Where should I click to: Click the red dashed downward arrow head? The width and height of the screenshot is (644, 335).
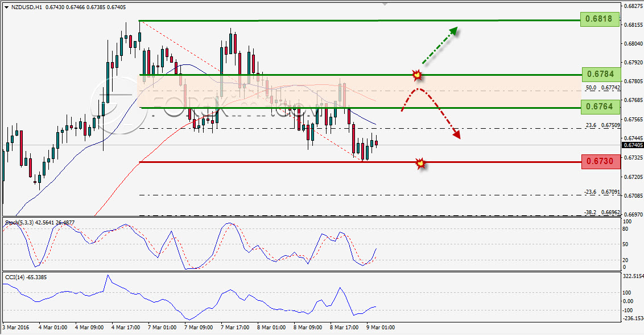pyautogui.click(x=456, y=134)
